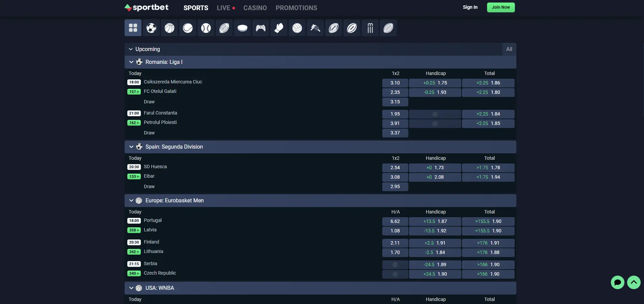Open the table tennis sport filter
Image resolution: width=644 pixels, height=304 pixels.
click(315, 28)
